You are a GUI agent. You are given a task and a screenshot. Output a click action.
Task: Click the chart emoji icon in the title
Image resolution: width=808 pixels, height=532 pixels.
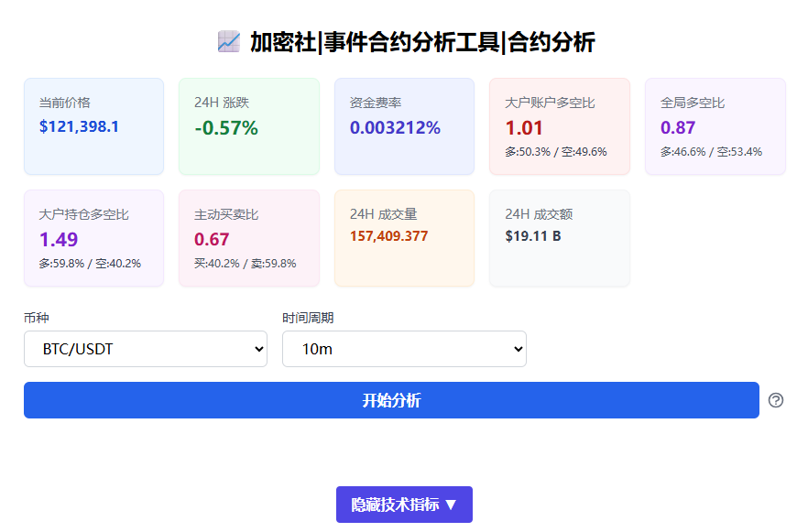[228, 41]
